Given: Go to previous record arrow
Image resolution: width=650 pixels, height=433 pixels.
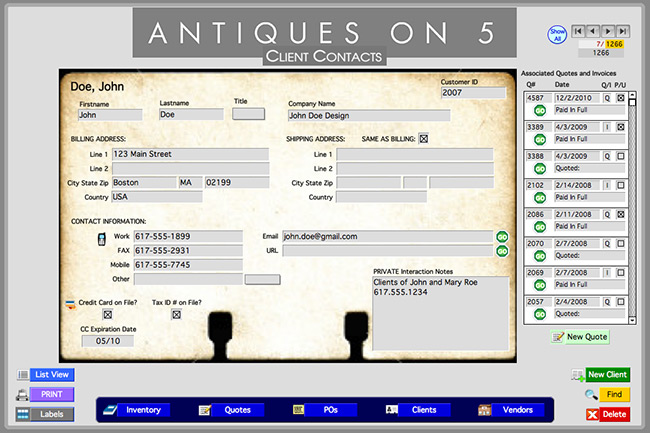Looking at the screenshot, I should click(x=593, y=31).
